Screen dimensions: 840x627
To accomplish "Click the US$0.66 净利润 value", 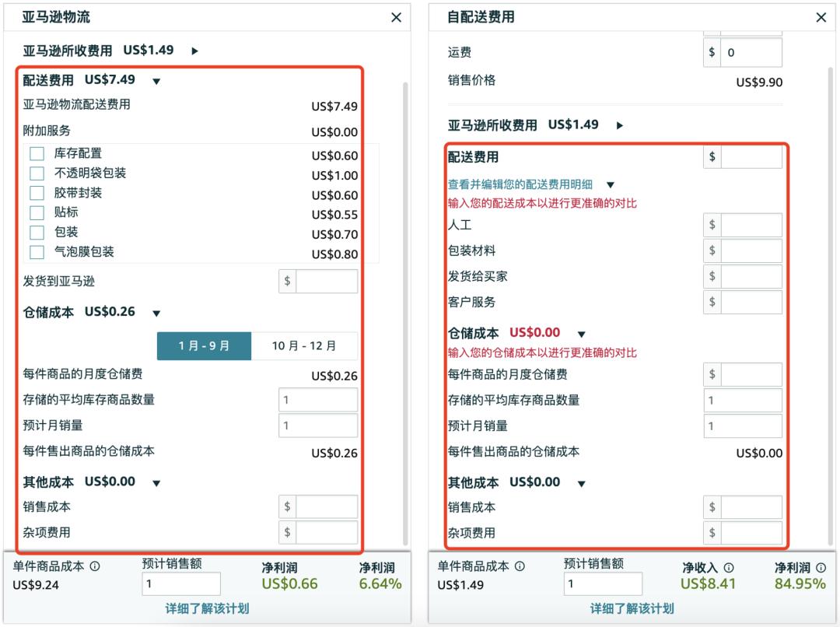I will [x=289, y=583].
